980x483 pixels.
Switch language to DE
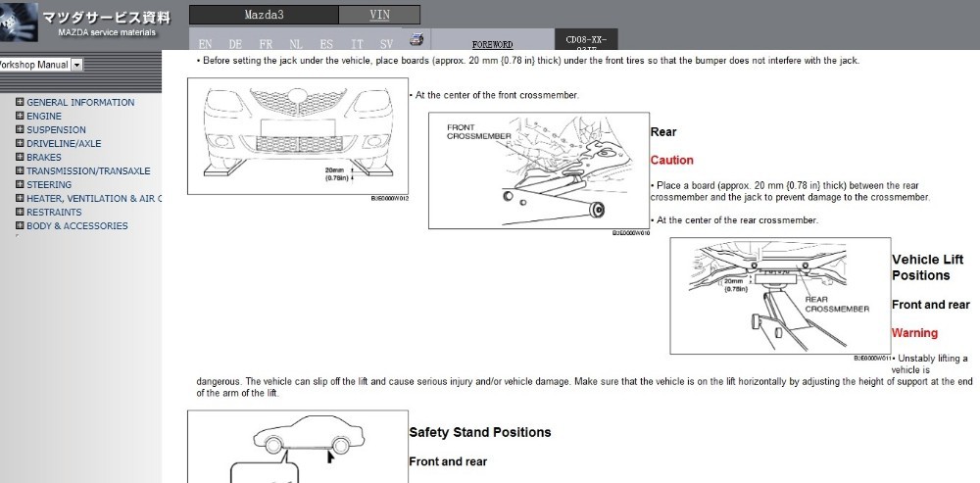click(235, 44)
